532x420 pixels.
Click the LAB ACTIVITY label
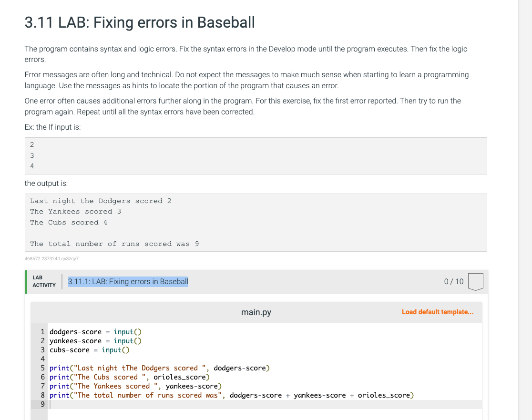pyautogui.click(x=44, y=281)
